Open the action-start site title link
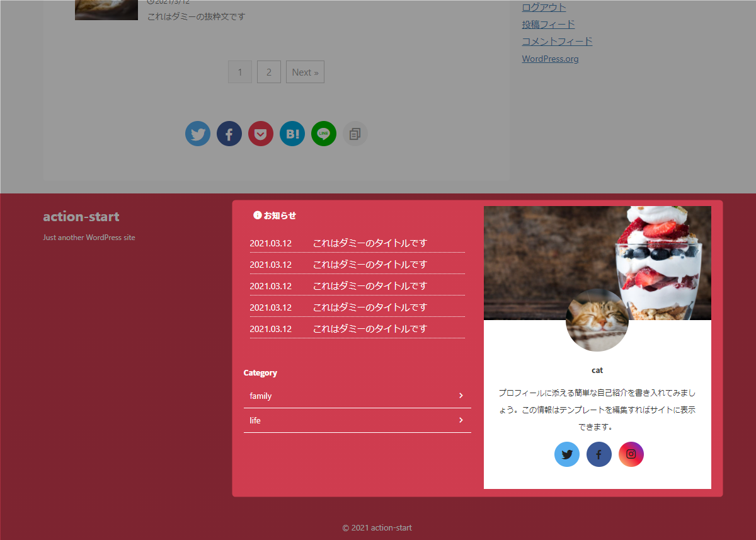The height and width of the screenshot is (540, 756). (81, 217)
